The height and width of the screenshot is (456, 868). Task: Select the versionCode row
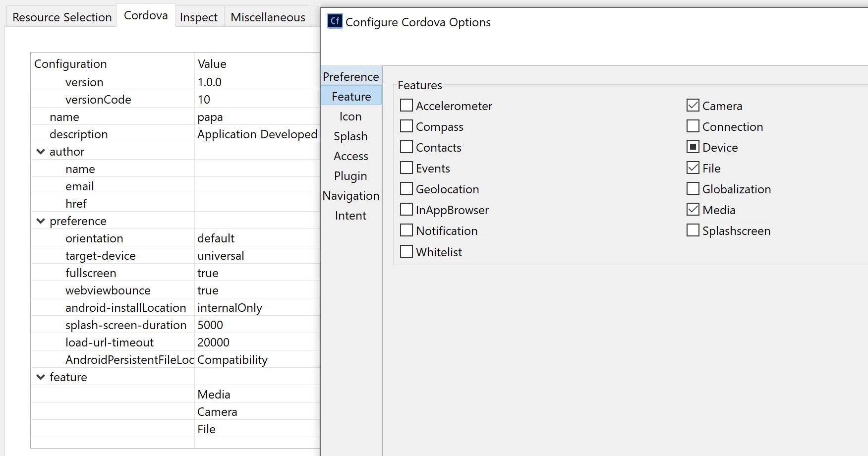pos(175,99)
